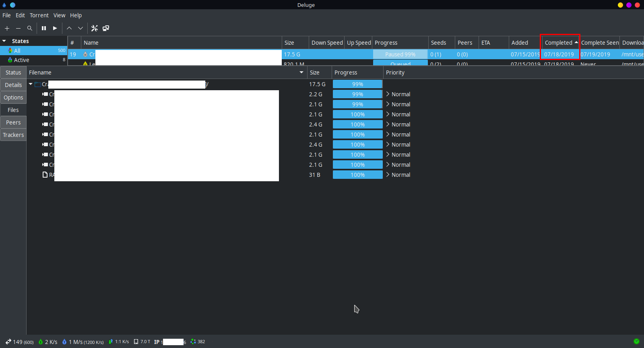Click the 99% progress bar of 17.5 G folder
Viewport: 644px width, 348px height.
[x=357, y=84]
